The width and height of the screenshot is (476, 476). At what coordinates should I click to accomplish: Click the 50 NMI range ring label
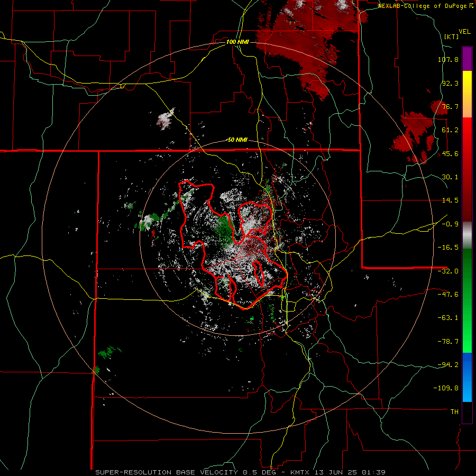tap(237, 140)
